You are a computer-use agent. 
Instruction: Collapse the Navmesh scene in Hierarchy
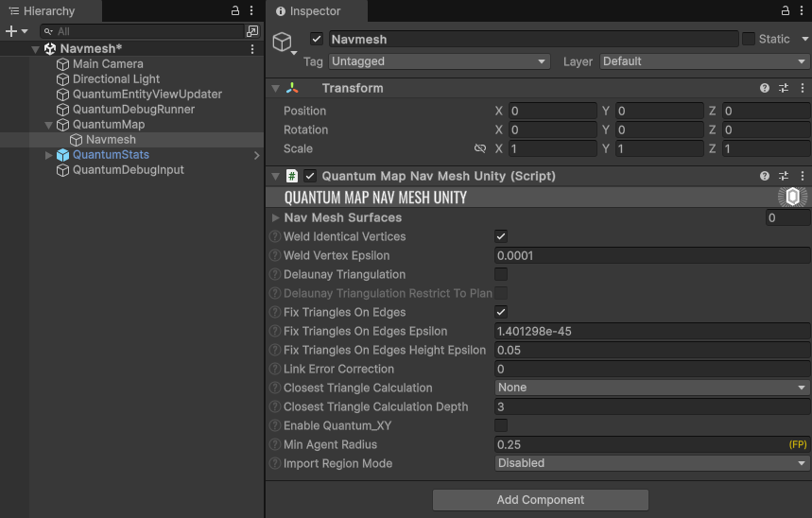coord(35,49)
